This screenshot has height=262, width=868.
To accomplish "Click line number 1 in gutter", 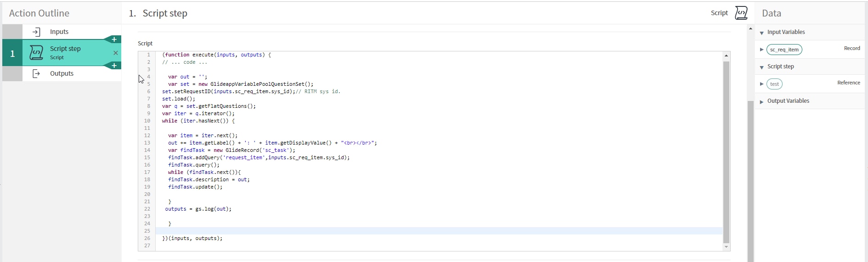I will click(148, 55).
